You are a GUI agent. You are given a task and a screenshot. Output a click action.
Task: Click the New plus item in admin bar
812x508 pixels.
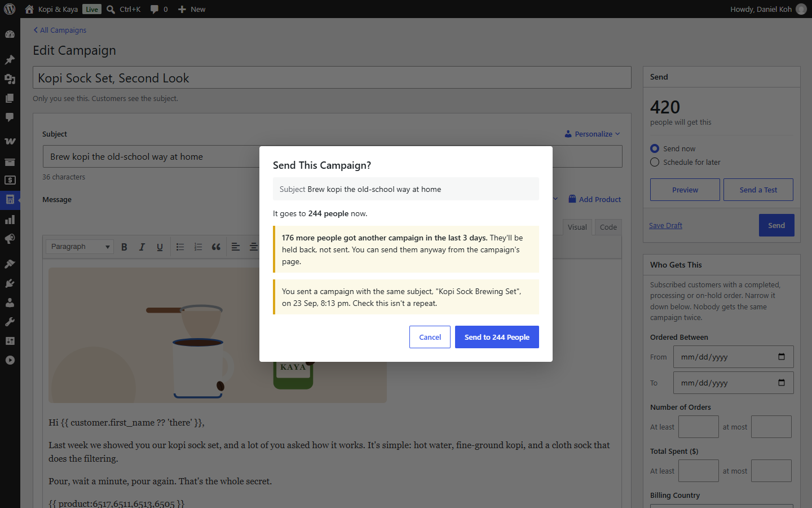[x=192, y=9]
